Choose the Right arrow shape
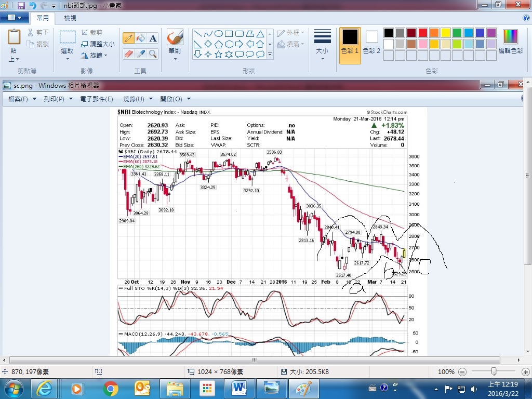Screen dimensions: 532x399 pos(239,44)
